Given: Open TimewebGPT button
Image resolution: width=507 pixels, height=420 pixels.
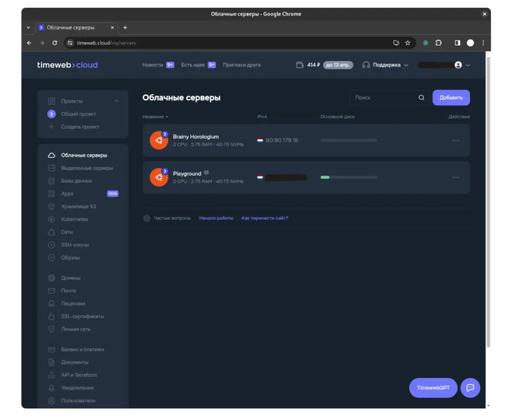Looking at the screenshot, I should tap(433, 387).
